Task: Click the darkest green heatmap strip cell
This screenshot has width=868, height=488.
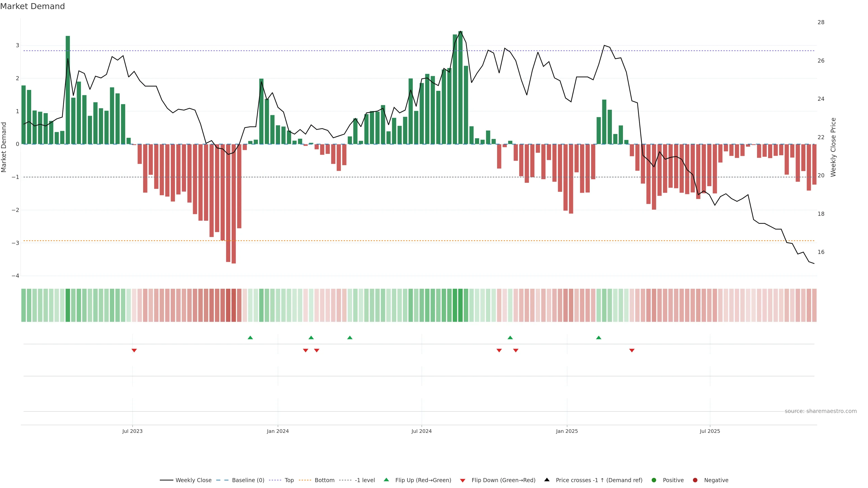Action: point(460,305)
